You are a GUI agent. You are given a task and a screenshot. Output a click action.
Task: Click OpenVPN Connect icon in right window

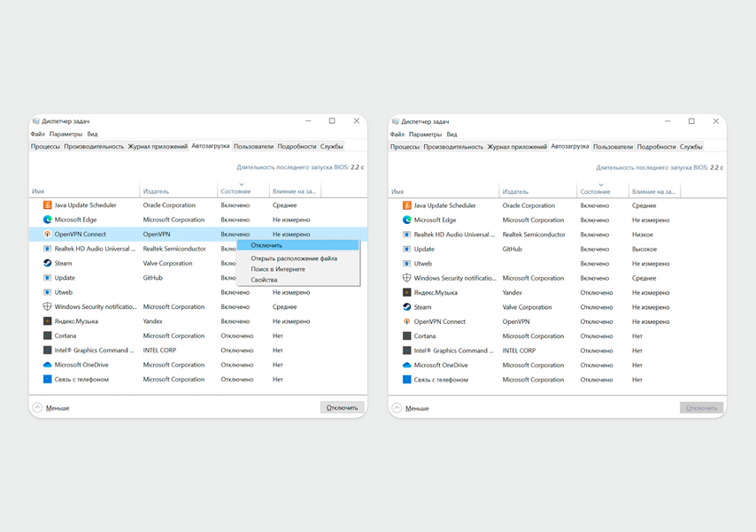(x=407, y=321)
